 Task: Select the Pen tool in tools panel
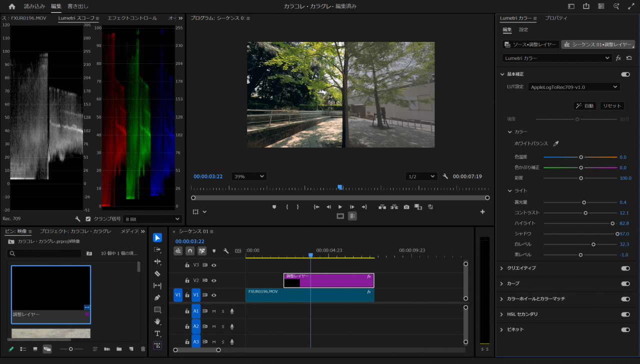[x=157, y=298]
